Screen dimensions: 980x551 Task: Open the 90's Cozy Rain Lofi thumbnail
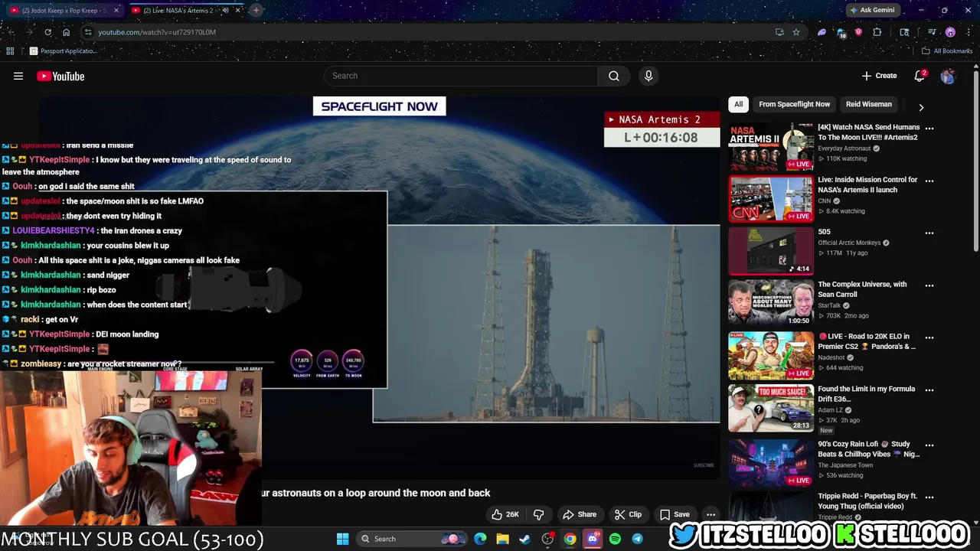pyautogui.click(x=771, y=462)
